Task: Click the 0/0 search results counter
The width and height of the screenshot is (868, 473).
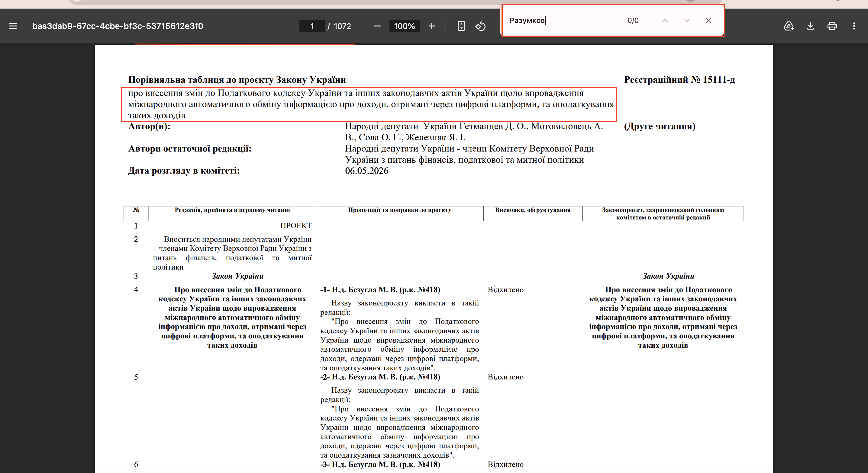Action: pyautogui.click(x=633, y=21)
